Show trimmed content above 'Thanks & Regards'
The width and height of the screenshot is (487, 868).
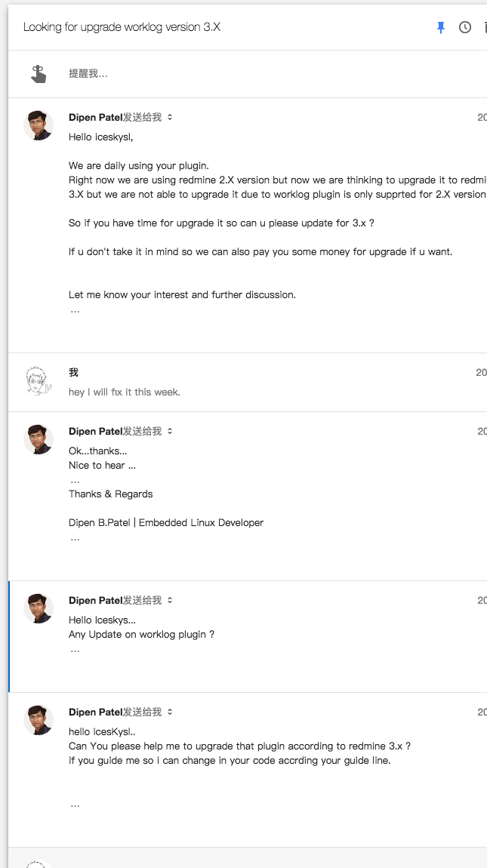coord(75,481)
